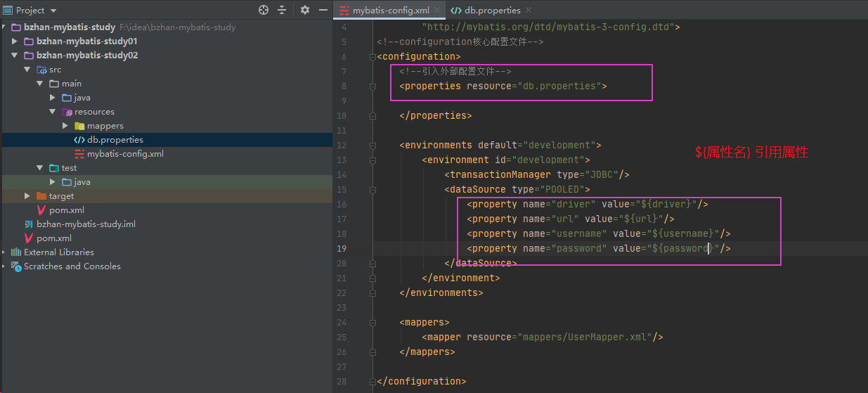Select the target folder
Viewport: 868px width, 393px height.
[x=61, y=196]
